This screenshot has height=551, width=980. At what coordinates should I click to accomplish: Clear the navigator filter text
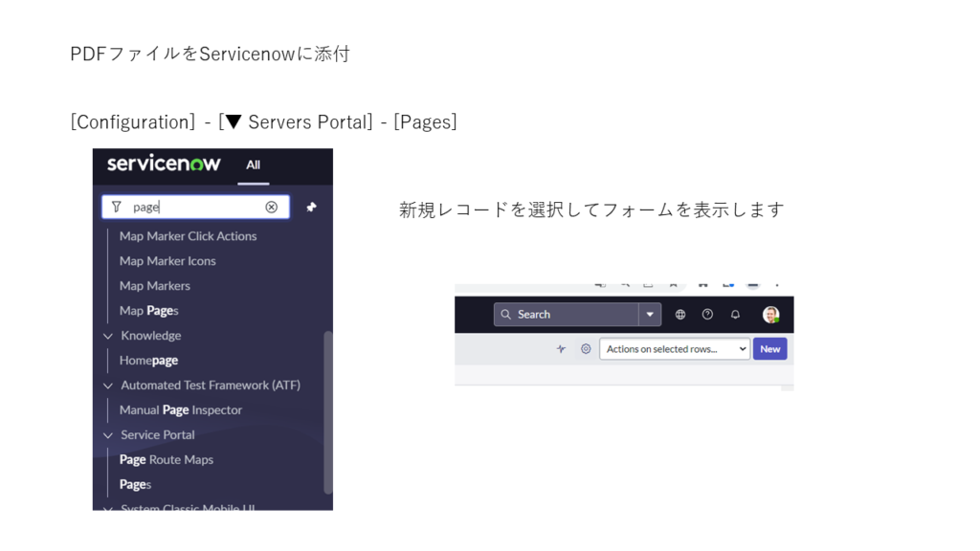(272, 207)
